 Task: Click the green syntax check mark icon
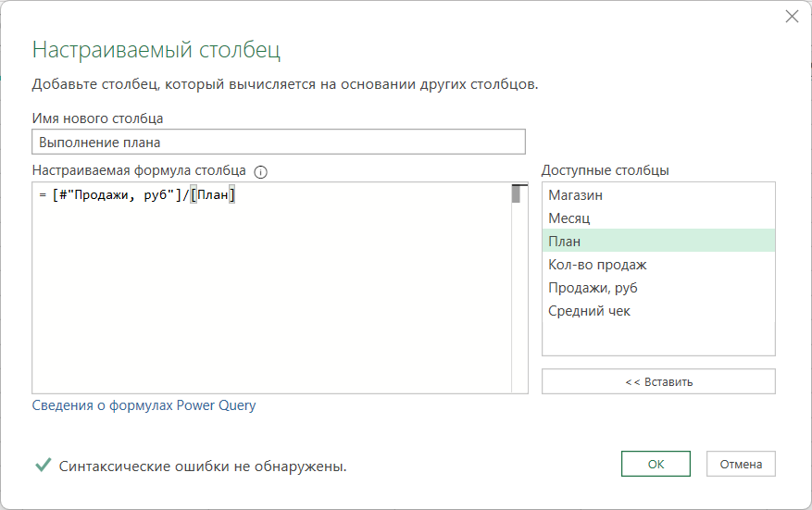point(43,466)
